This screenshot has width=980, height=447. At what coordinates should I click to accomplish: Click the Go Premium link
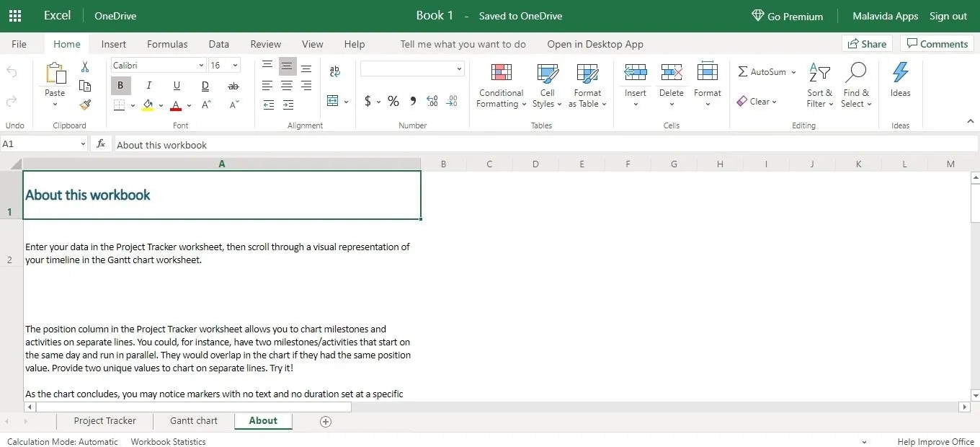[787, 16]
